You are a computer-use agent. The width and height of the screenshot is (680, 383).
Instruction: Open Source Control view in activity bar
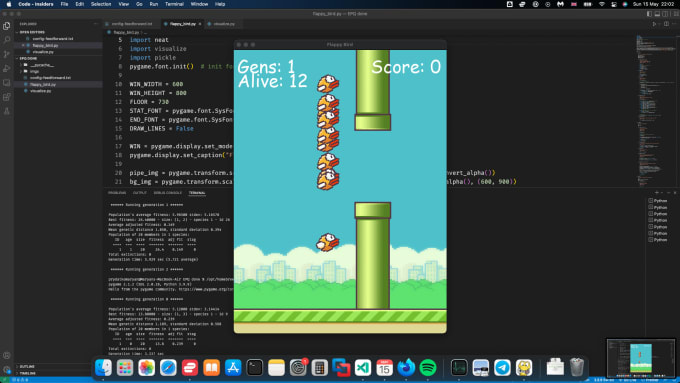(7, 54)
